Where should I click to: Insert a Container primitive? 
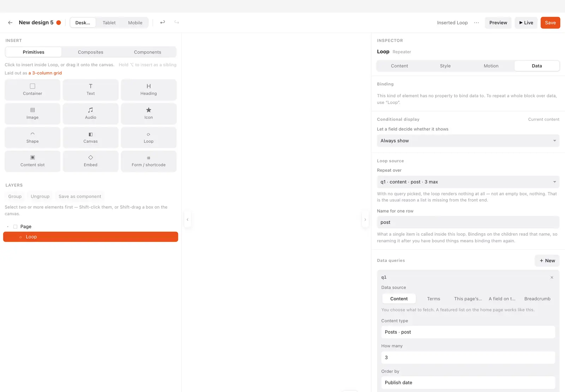click(x=32, y=90)
